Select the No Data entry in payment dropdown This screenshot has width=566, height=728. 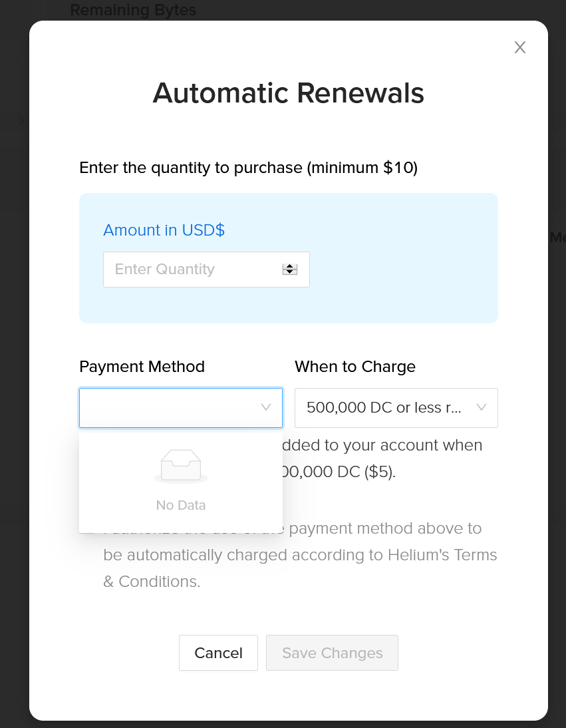(x=180, y=482)
